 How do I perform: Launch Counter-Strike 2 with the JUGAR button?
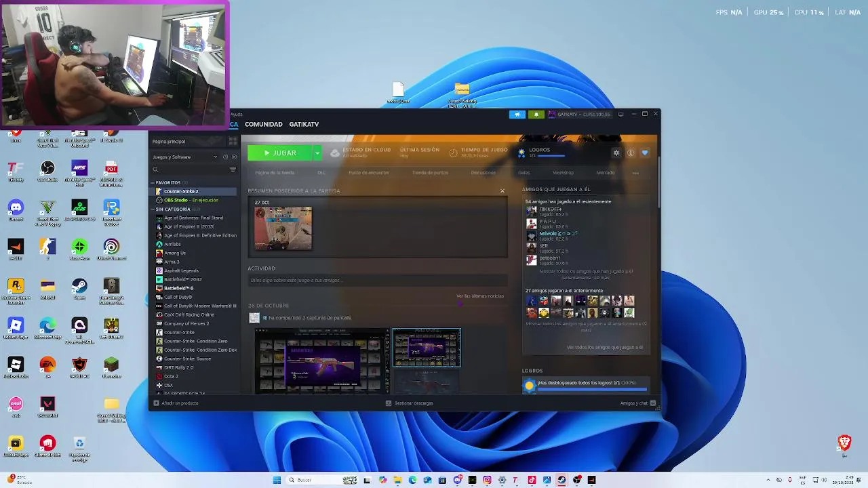[x=279, y=153]
